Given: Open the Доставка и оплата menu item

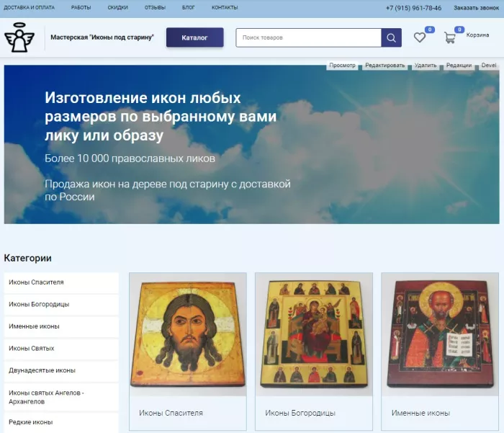Looking at the screenshot, I should tap(30, 7).
